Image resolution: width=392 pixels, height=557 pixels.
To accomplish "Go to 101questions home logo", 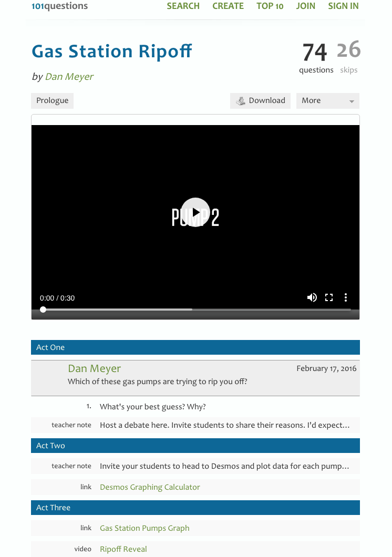I will pos(59,6).
